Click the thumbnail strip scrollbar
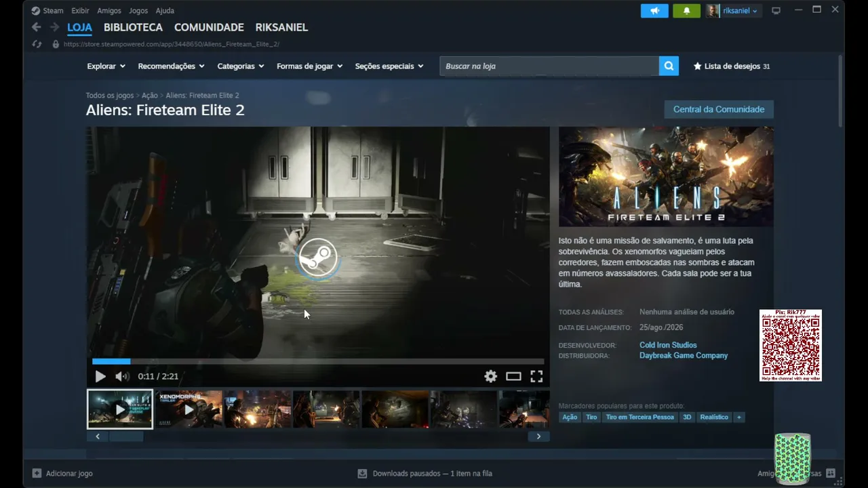Viewport: 868px width, 488px height. [126, 436]
